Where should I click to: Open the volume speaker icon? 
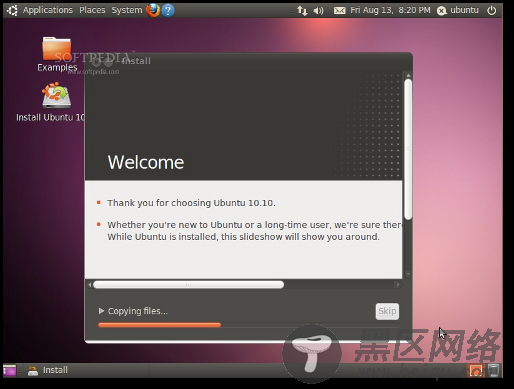[x=319, y=11]
